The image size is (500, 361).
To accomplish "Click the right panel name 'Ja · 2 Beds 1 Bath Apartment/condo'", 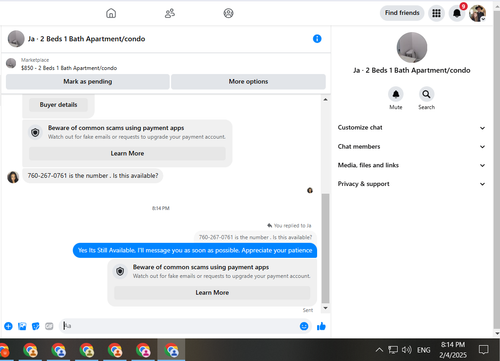I will click(412, 70).
